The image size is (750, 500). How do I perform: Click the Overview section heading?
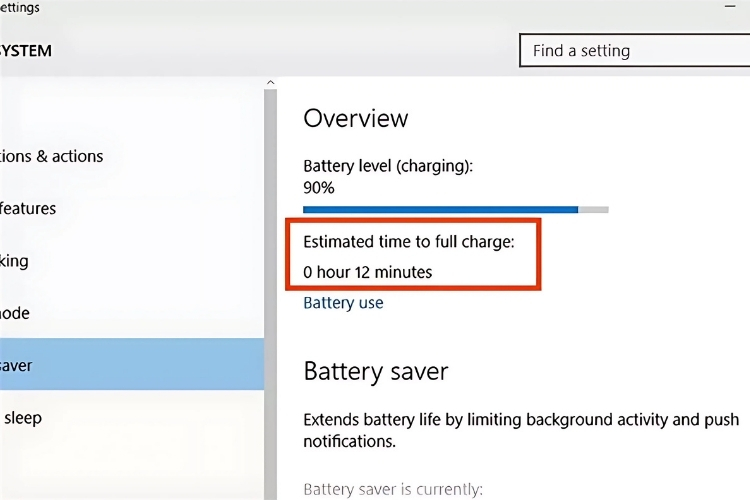356,118
